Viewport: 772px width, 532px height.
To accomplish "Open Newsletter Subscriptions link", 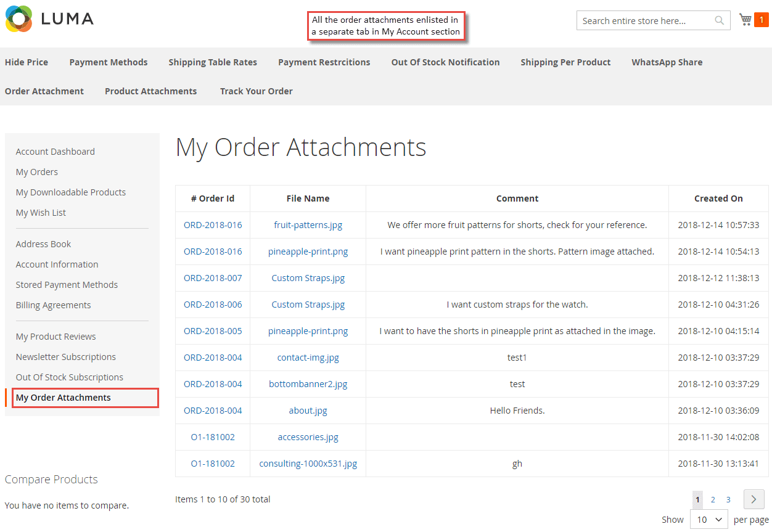I will click(x=66, y=357).
